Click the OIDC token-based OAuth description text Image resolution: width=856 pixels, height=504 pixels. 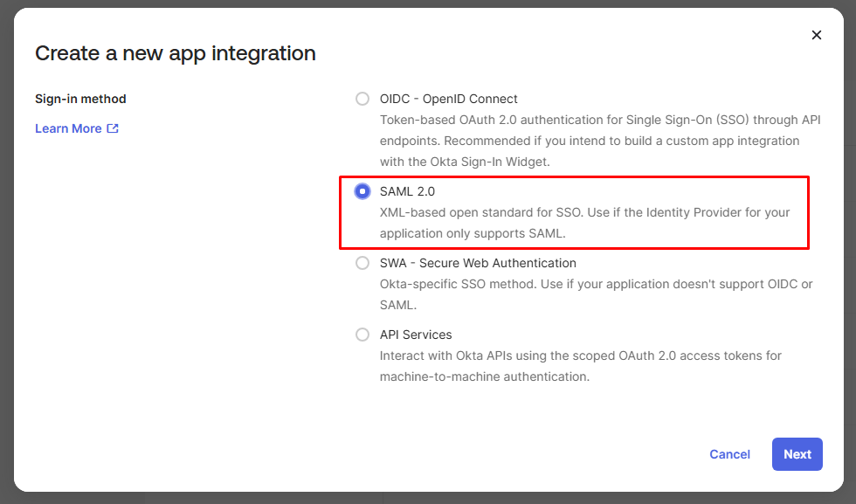[589, 141]
